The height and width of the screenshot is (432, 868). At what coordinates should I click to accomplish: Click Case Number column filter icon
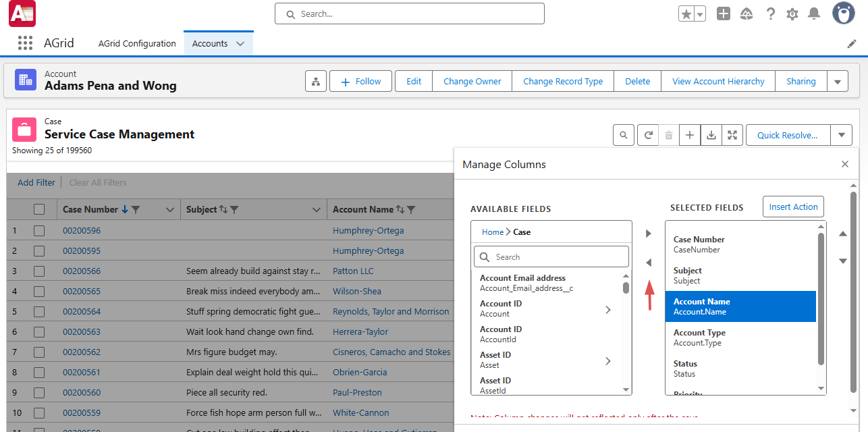coord(136,210)
